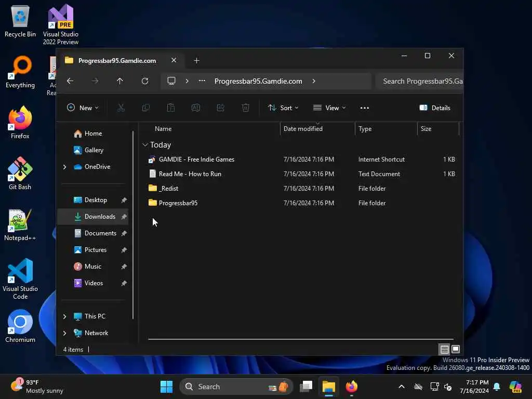
Task: Open Visual Studio 2022 Preview desktop icon
Action: point(61,24)
